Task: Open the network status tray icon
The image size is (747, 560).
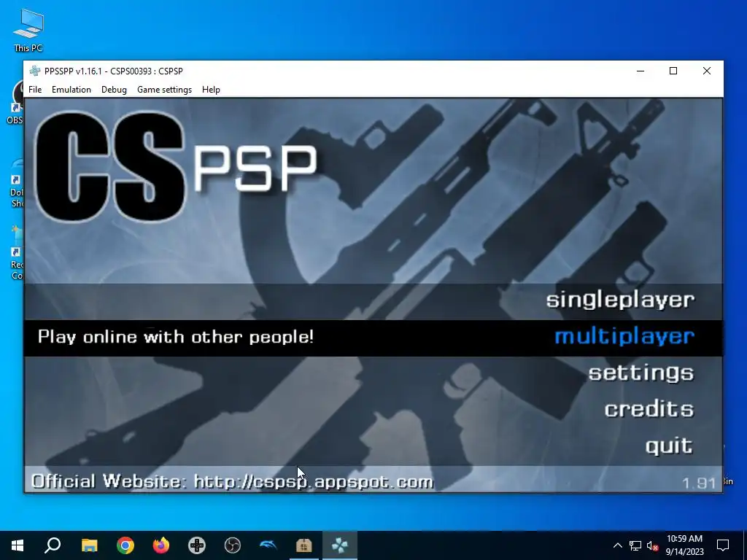Action: pos(635,545)
